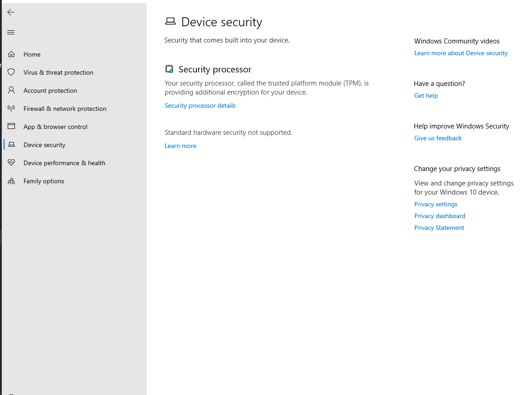The image size is (532, 395).
Task: Click the Virus & threat protection shield icon
Action: [11, 72]
